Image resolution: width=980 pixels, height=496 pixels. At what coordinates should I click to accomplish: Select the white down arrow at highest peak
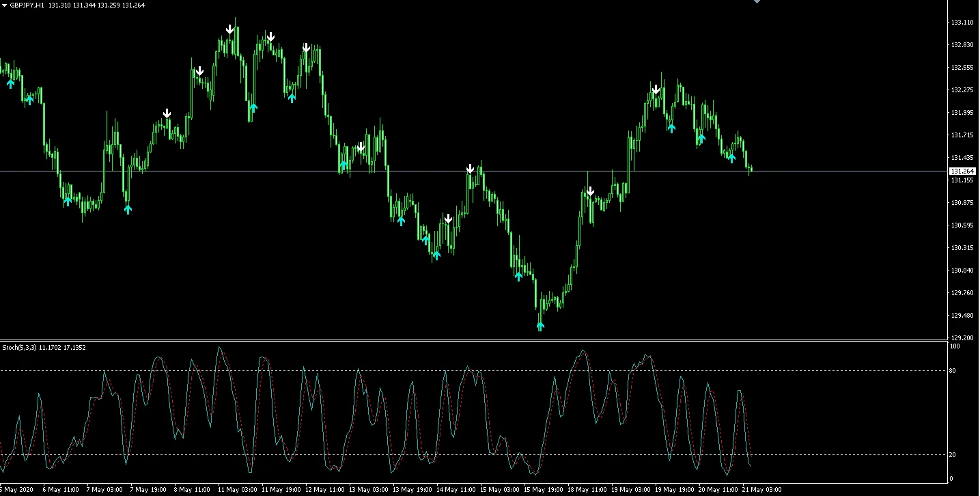(x=230, y=29)
